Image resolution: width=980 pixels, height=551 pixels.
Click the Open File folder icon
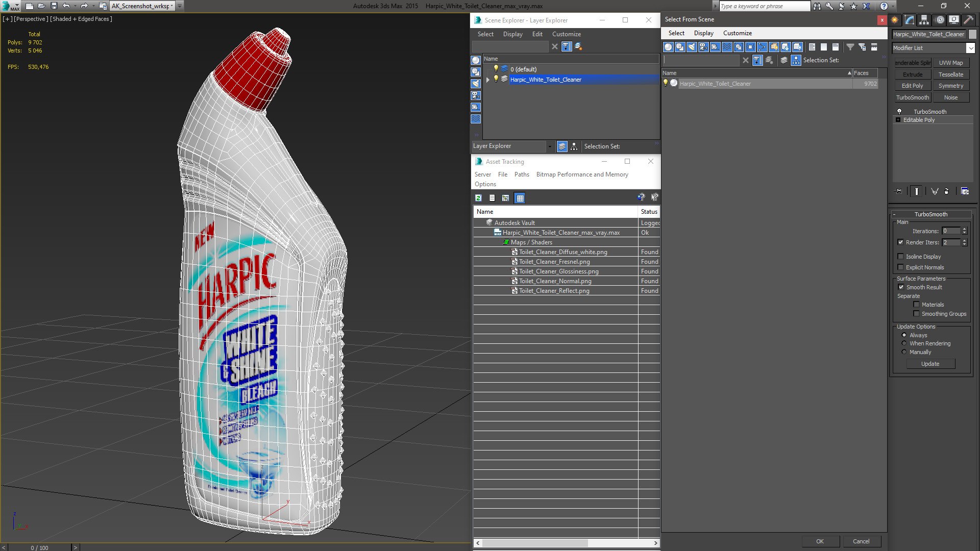coord(41,6)
